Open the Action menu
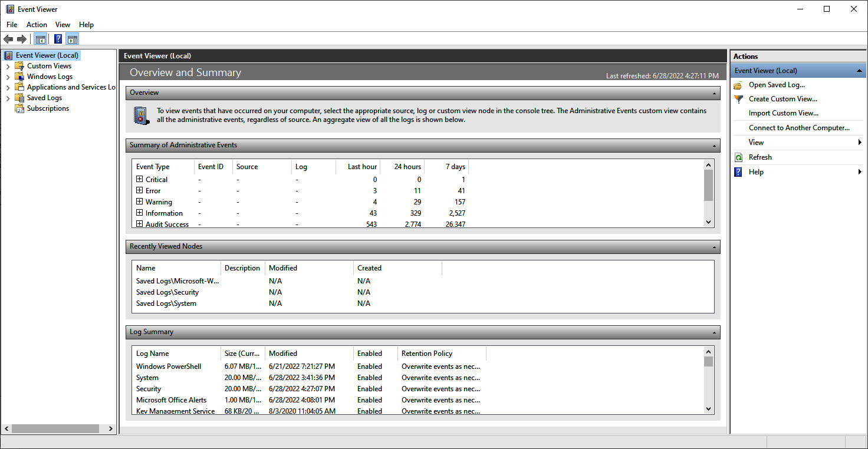The image size is (868, 449). [37, 25]
